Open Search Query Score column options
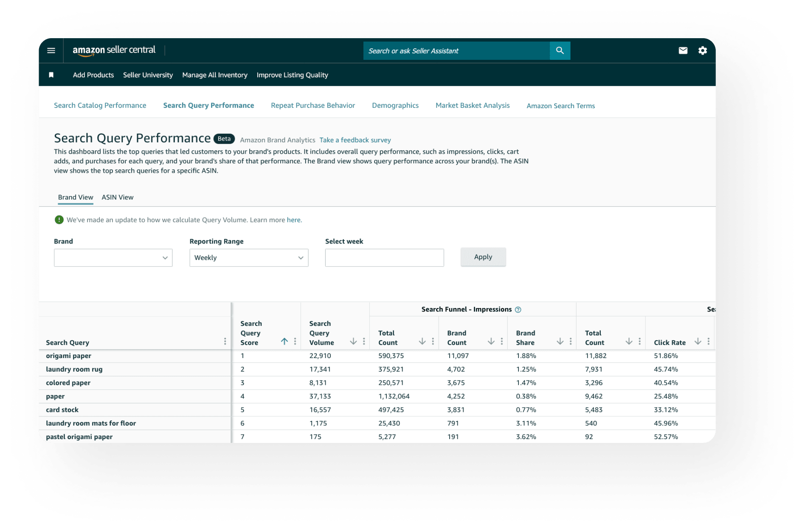Screen dimensions: 805x532 point(295,342)
